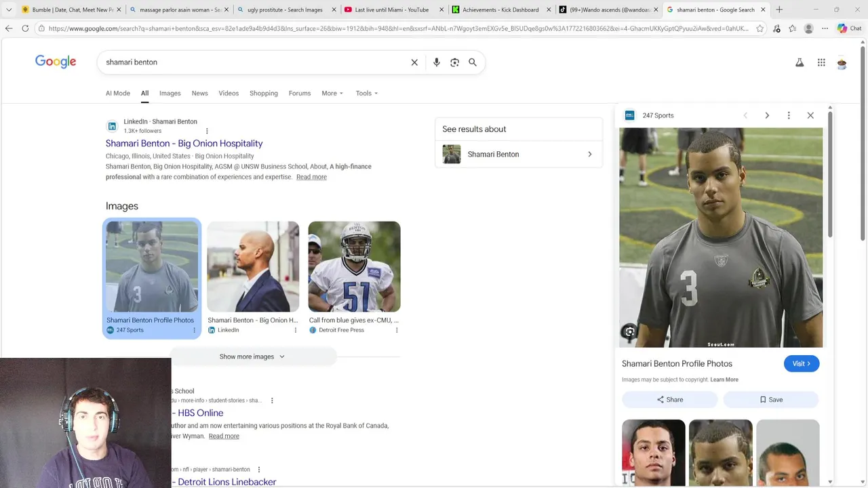Open options for Detroit Free Press image
The width and height of the screenshot is (868, 488).
point(397,330)
